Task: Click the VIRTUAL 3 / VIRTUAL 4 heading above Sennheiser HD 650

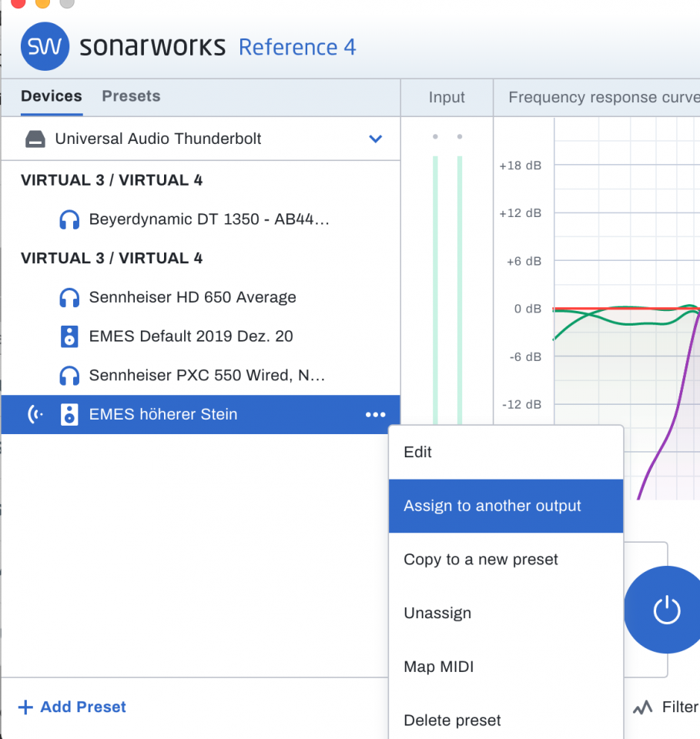Action: (x=112, y=259)
